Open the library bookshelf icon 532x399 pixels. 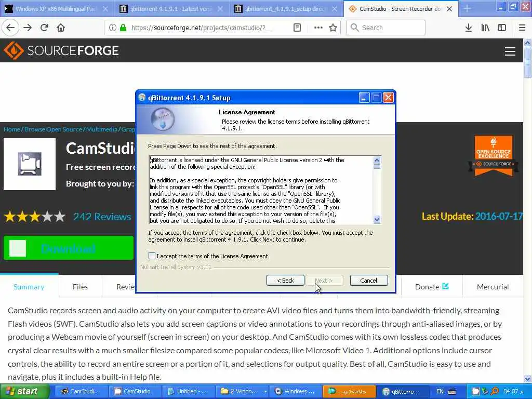485,28
